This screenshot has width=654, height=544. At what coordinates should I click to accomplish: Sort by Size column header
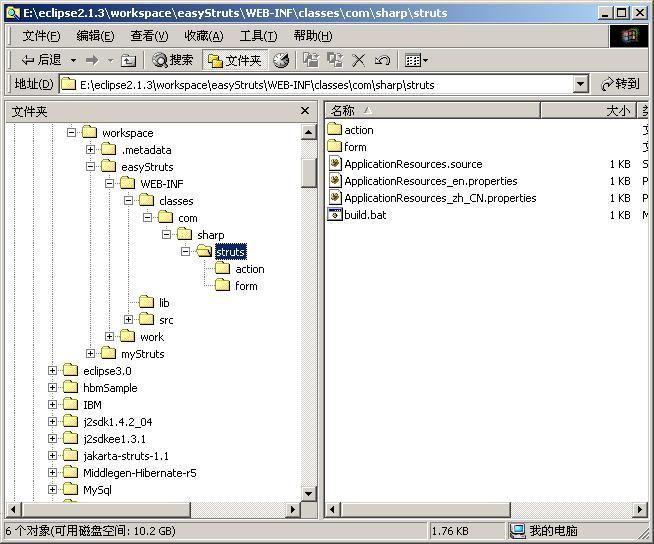coord(588,111)
